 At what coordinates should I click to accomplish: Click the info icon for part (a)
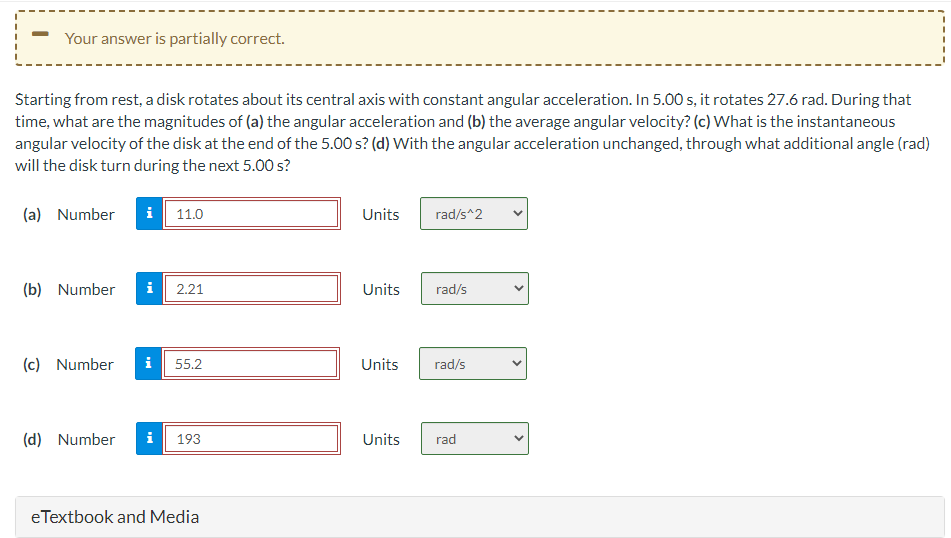point(149,214)
